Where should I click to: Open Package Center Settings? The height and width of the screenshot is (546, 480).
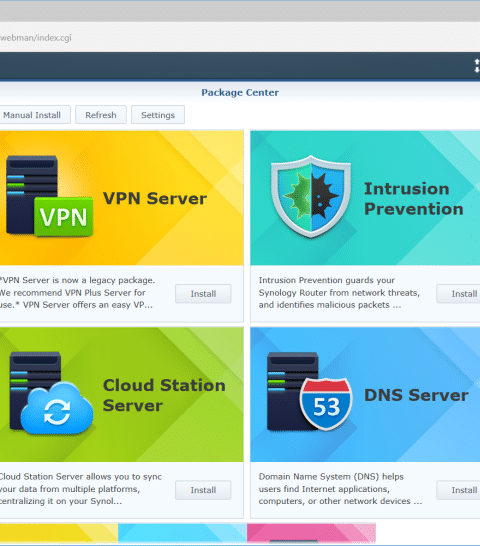tap(158, 115)
